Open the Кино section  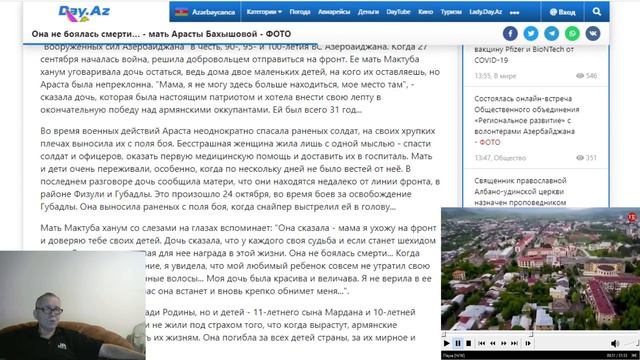[425, 12]
